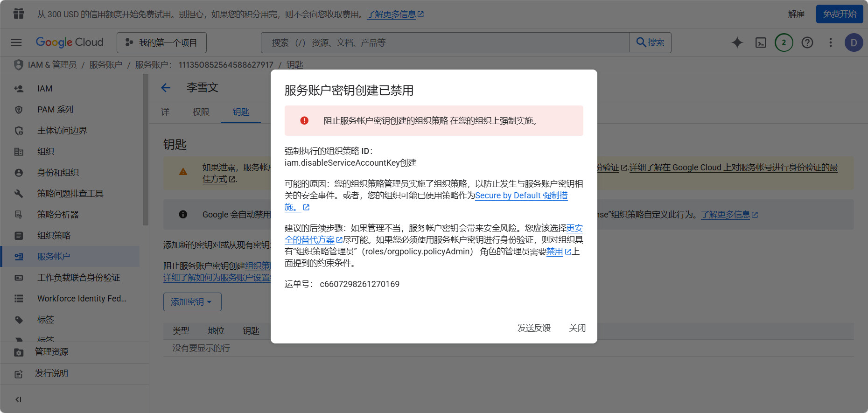
Task: Open the hamburger navigation menu
Action: point(16,42)
